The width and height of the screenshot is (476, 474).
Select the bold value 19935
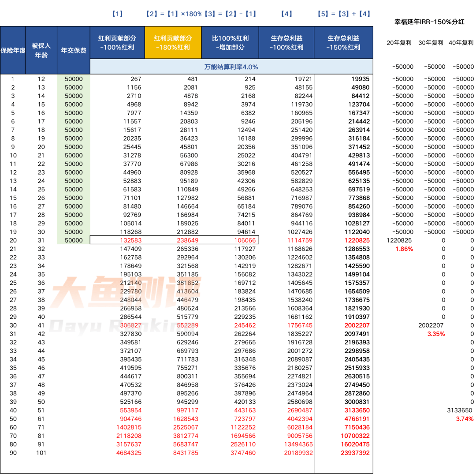[x=361, y=79]
